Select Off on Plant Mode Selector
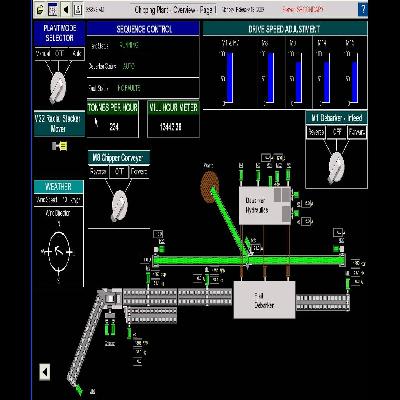 pyautogui.click(x=59, y=54)
